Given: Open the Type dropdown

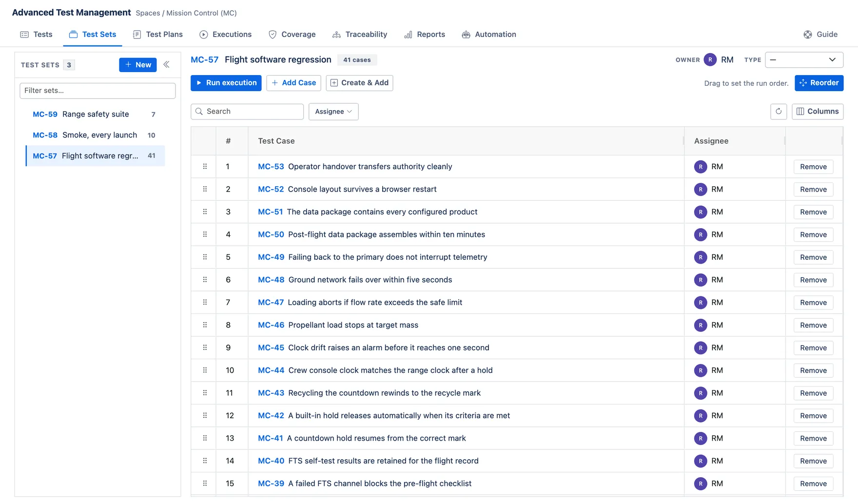Looking at the screenshot, I should pos(804,60).
